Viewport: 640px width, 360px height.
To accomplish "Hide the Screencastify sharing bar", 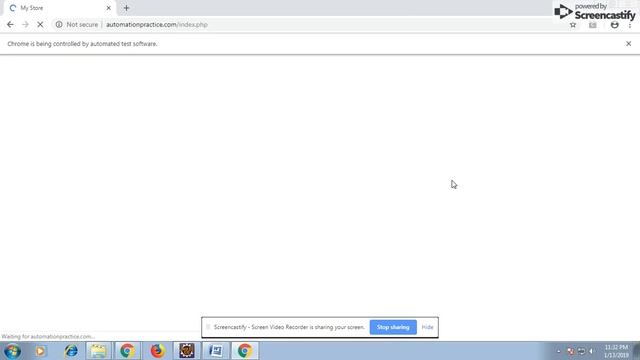I will coord(427,327).
